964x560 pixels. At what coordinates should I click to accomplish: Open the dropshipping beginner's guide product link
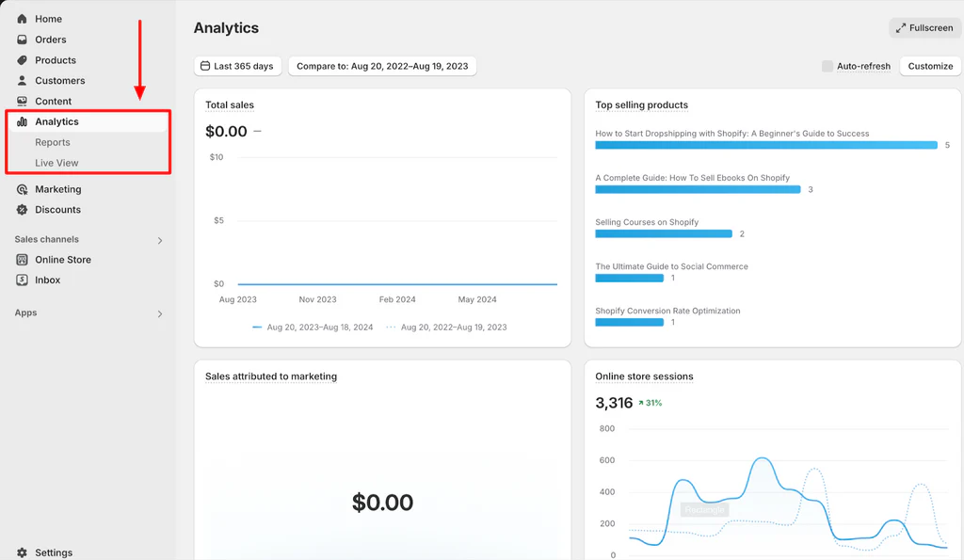pyautogui.click(x=731, y=132)
